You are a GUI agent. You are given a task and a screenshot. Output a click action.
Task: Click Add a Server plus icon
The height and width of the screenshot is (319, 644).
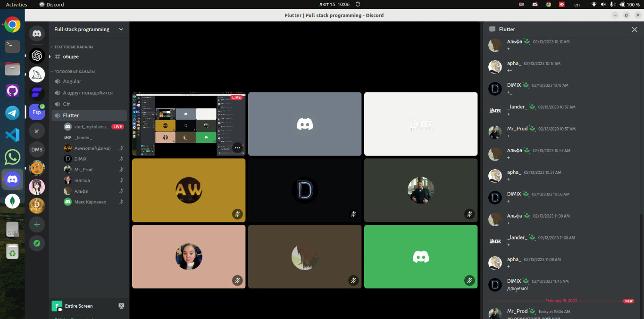point(37,224)
